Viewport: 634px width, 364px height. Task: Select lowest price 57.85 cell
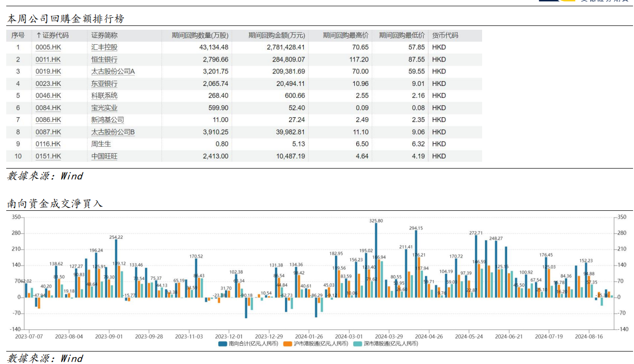[417, 48]
